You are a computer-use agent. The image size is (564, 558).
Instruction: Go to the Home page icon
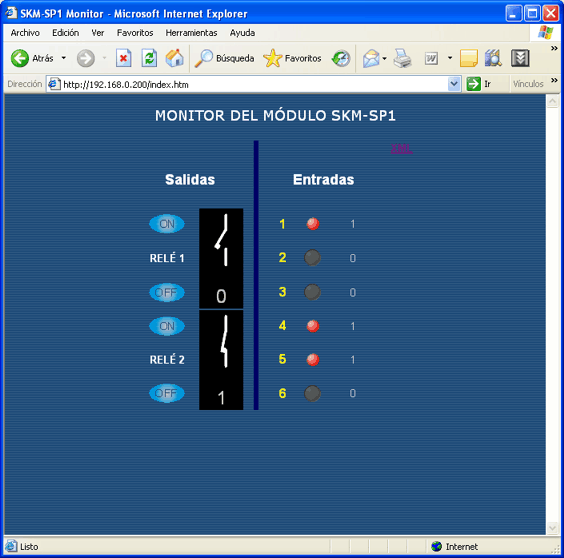point(174,58)
